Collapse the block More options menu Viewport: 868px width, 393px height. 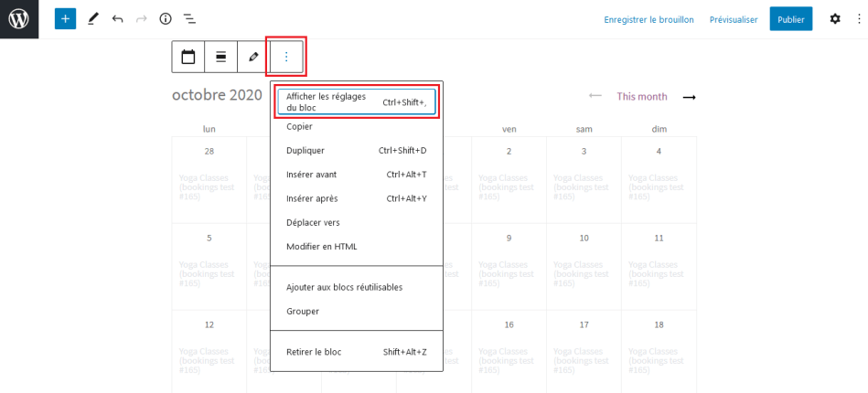pos(286,57)
